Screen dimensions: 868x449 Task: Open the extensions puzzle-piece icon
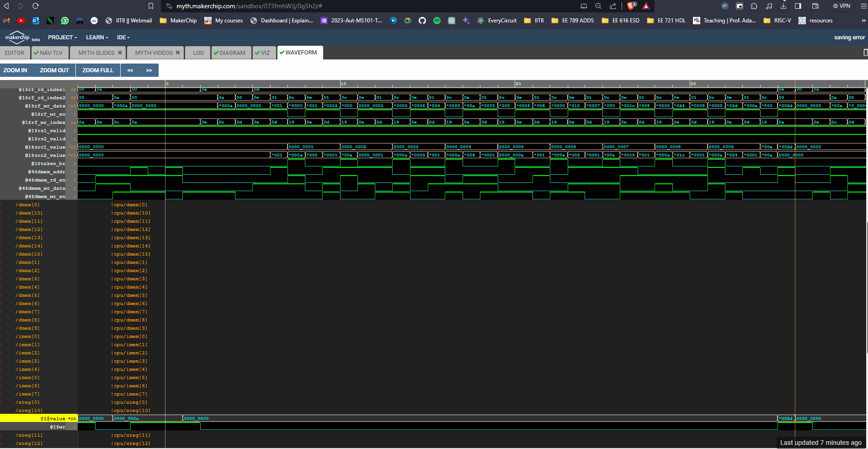[754, 6]
